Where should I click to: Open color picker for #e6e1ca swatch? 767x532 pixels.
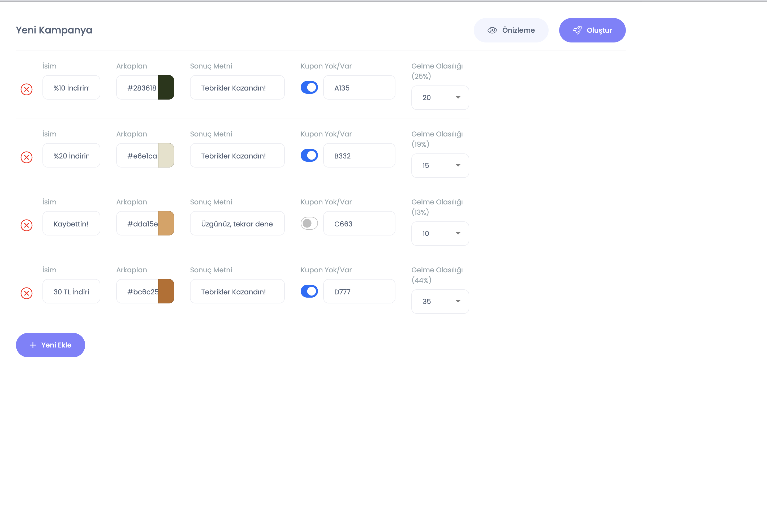[x=166, y=156]
